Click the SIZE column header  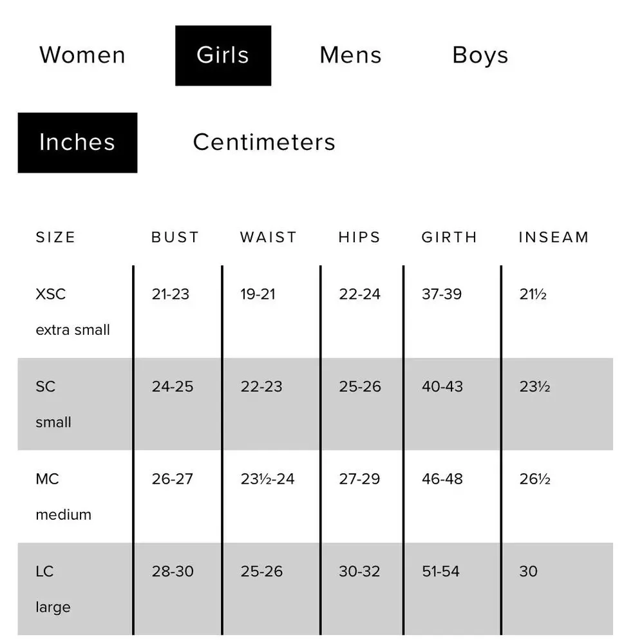point(56,238)
